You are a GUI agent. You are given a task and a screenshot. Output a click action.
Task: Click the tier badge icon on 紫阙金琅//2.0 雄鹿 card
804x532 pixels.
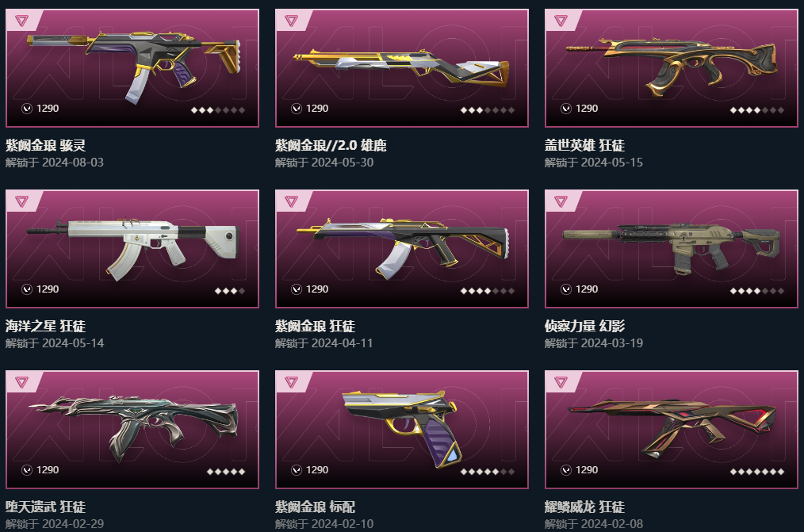pos(291,21)
